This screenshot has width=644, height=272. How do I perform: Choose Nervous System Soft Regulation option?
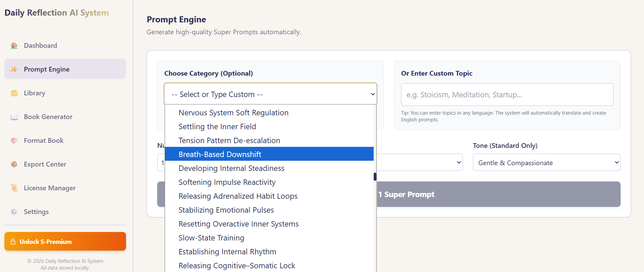pyautogui.click(x=233, y=113)
